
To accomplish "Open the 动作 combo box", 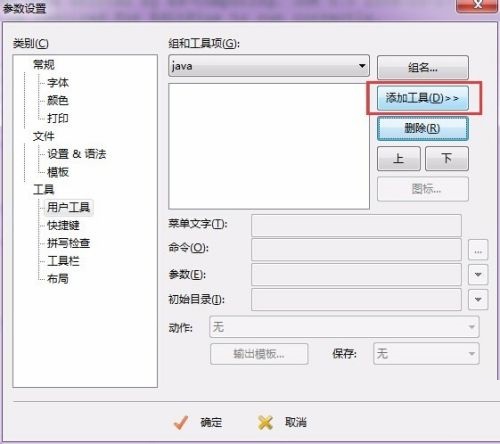I will tap(344, 327).
